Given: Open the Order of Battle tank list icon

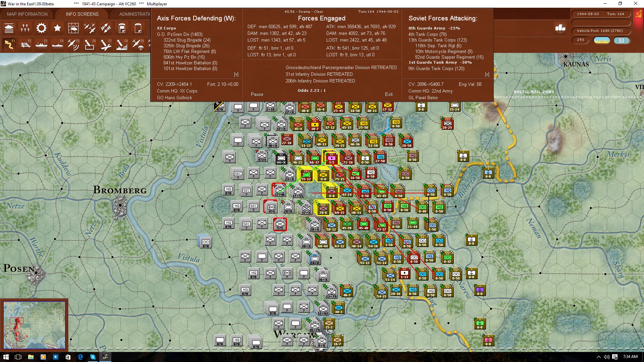Looking at the screenshot, I should (9, 28).
